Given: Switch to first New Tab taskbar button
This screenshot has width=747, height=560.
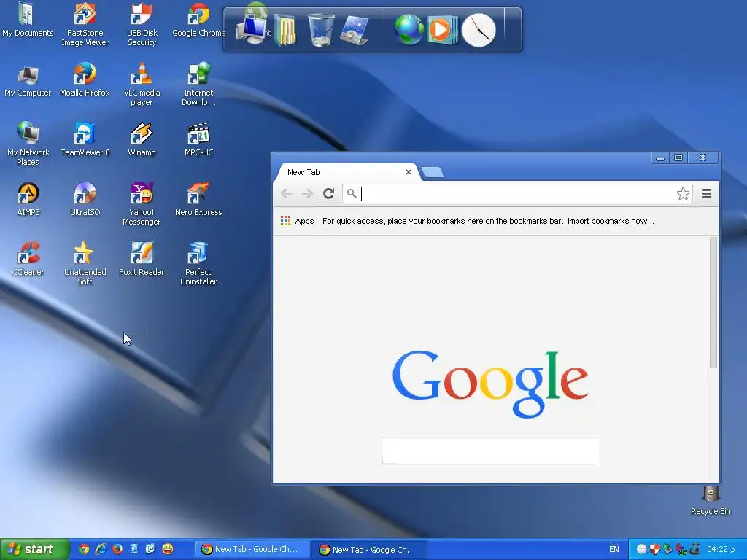Looking at the screenshot, I should coord(252,549).
